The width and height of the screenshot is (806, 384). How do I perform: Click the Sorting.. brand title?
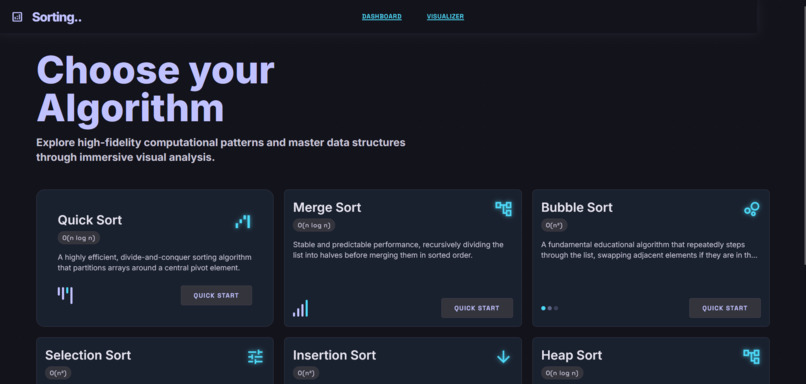pyautogui.click(x=57, y=17)
